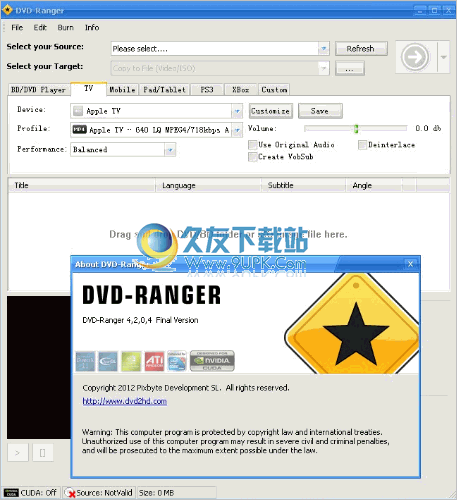
Task: Click the Copyright 2012 Pixbyte Development text
Action: pos(186,388)
